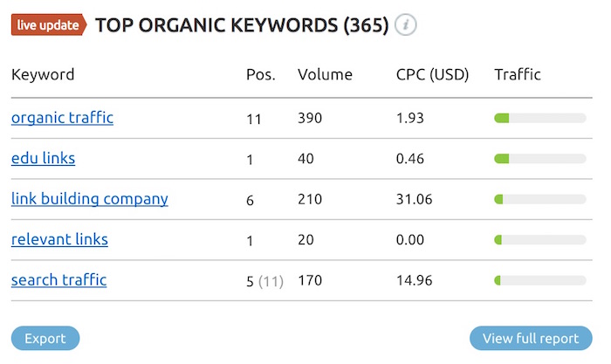Open the edu links keyword

(x=44, y=158)
